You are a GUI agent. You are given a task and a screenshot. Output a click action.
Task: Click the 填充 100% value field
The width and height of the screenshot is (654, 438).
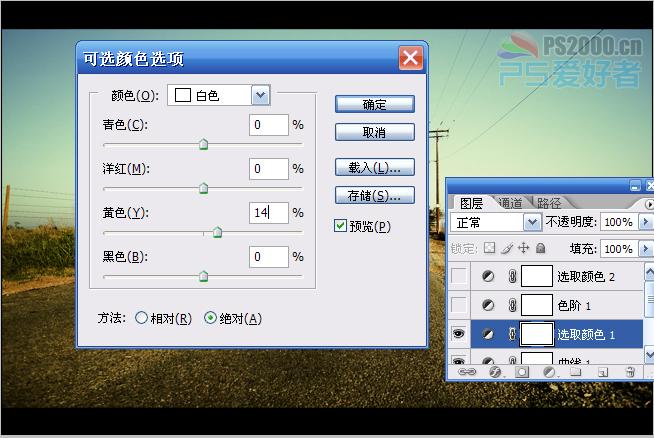click(x=620, y=249)
